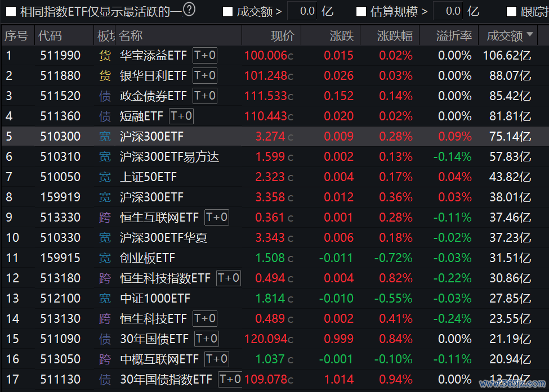The image size is (549, 392).
Task: Click the 宽 tag on row 512100
Action: [105, 299]
